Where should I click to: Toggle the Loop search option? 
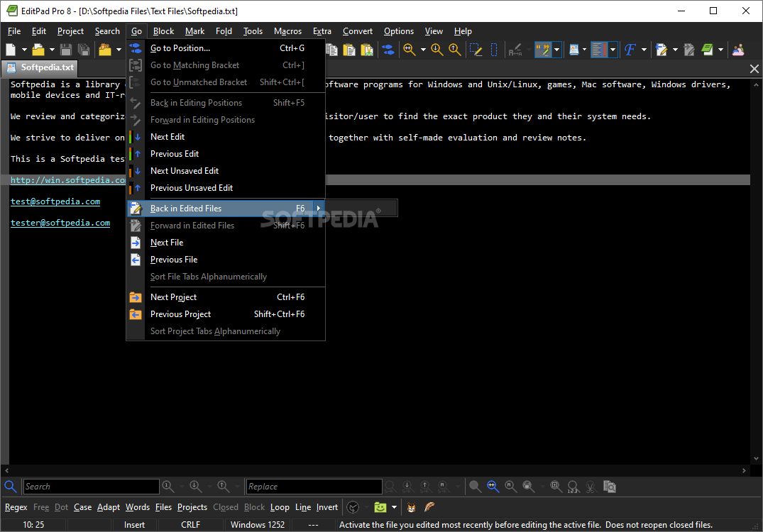tap(280, 507)
